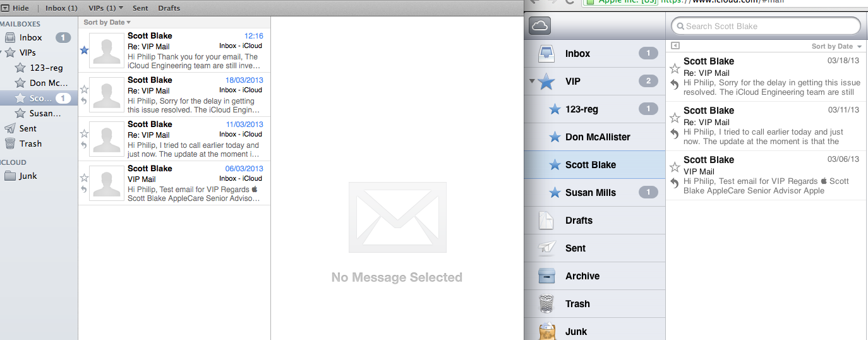Click contact avatar on the 06/03/2013 message

pos(107,183)
